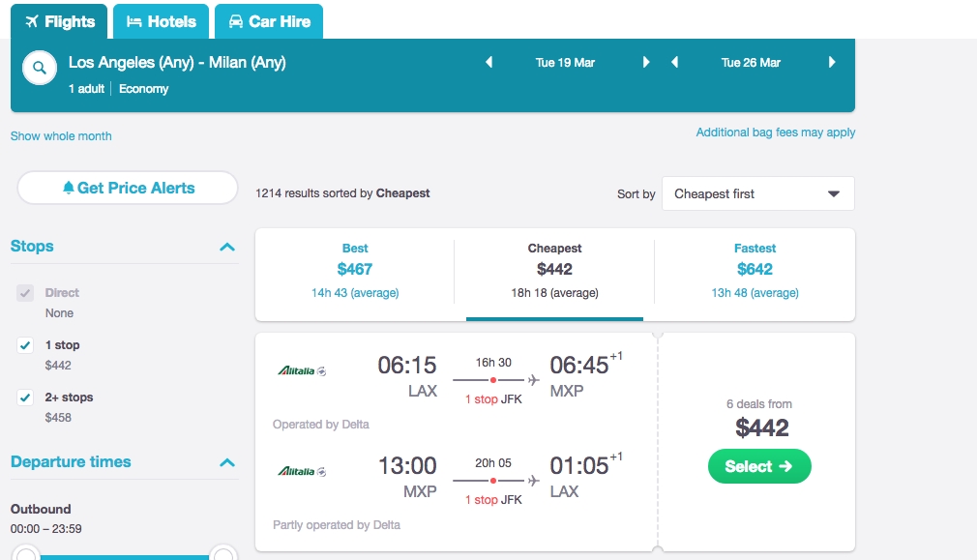Open the Car Hire tab
The height and width of the screenshot is (560, 977).
pyautogui.click(x=269, y=22)
